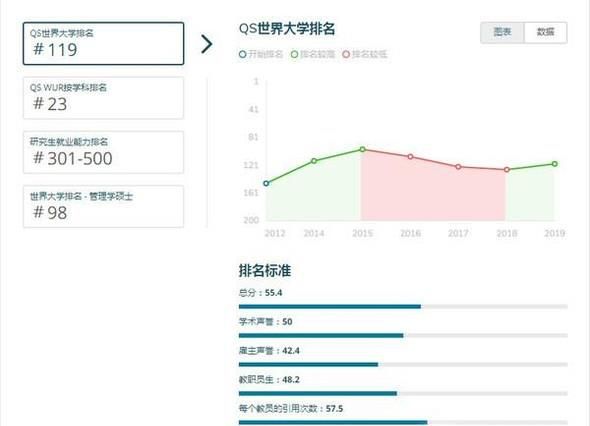Click the 排名标准 section heading

(x=265, y=271)
